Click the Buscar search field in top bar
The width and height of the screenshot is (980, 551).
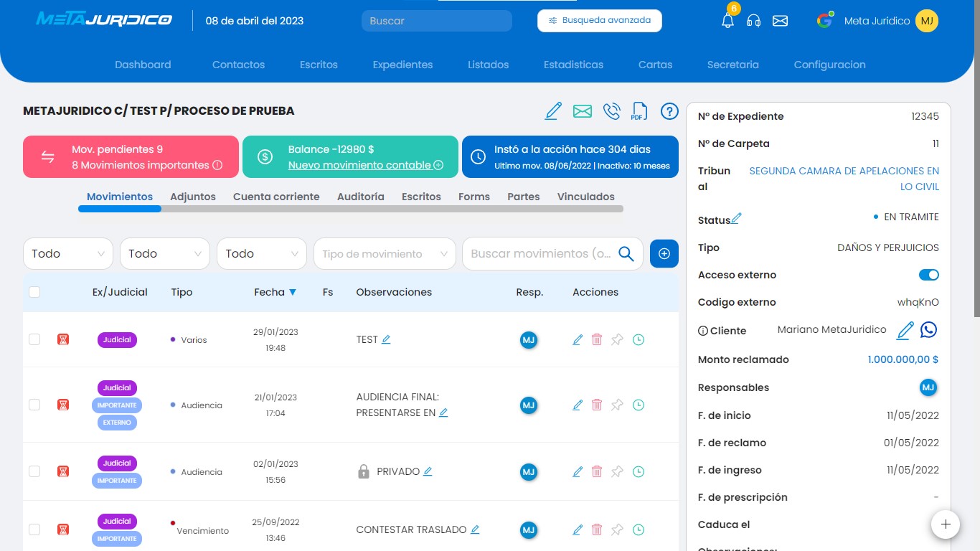click(436, 21)
